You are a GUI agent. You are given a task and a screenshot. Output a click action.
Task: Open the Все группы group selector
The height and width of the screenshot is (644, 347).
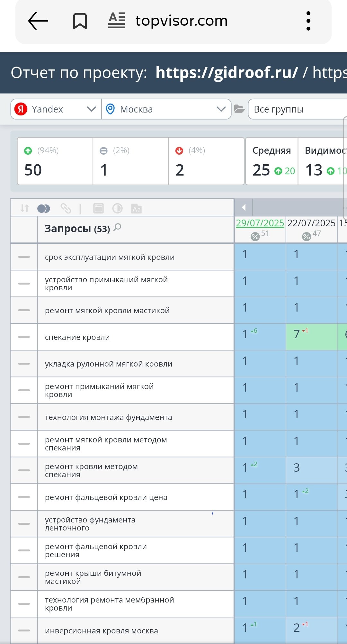[x=297, y=109]
